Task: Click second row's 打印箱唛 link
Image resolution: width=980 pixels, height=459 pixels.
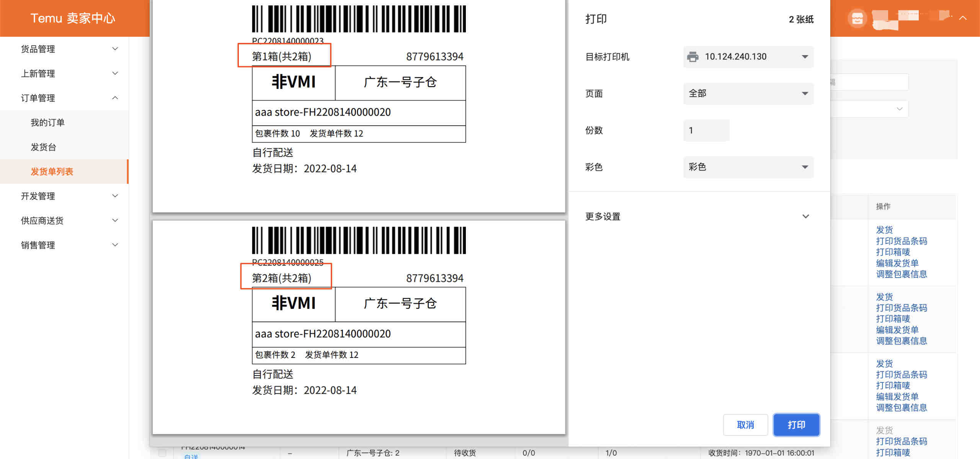Action: click(893, 319)
